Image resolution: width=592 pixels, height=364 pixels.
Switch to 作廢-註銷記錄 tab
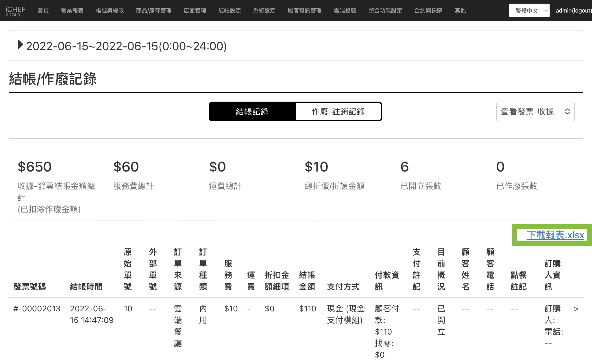[338, 111]
